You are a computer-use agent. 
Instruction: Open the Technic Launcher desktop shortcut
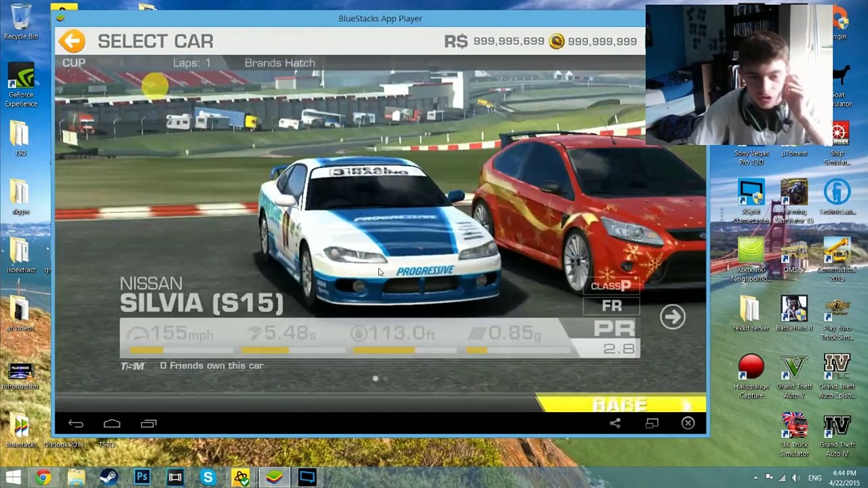pos(837,197)
